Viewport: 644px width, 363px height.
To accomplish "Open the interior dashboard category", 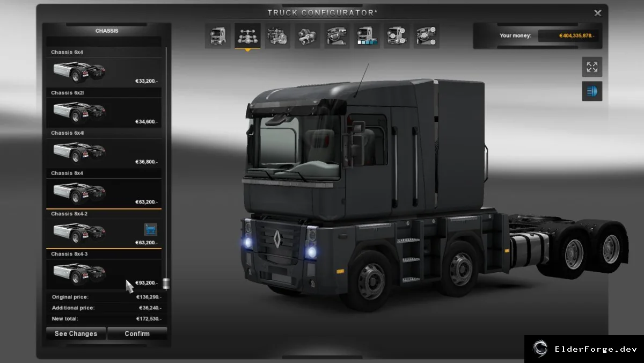I will (x=337, y=36).
